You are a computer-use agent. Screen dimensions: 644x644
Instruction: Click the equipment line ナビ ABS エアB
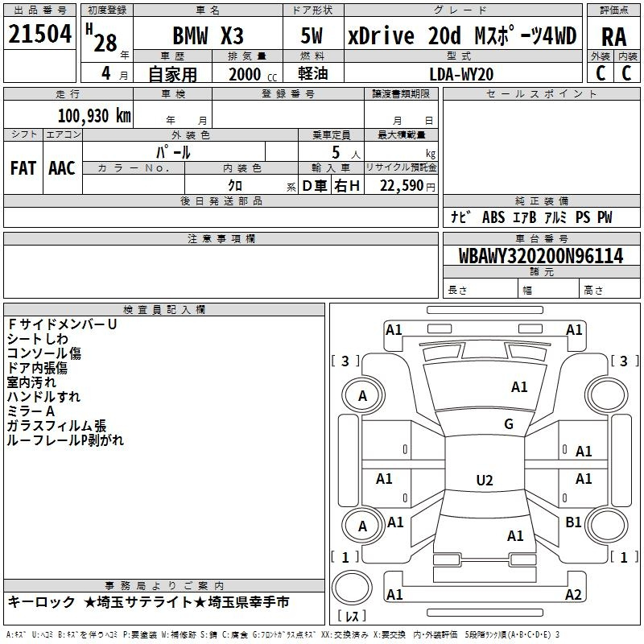point(531,217)
